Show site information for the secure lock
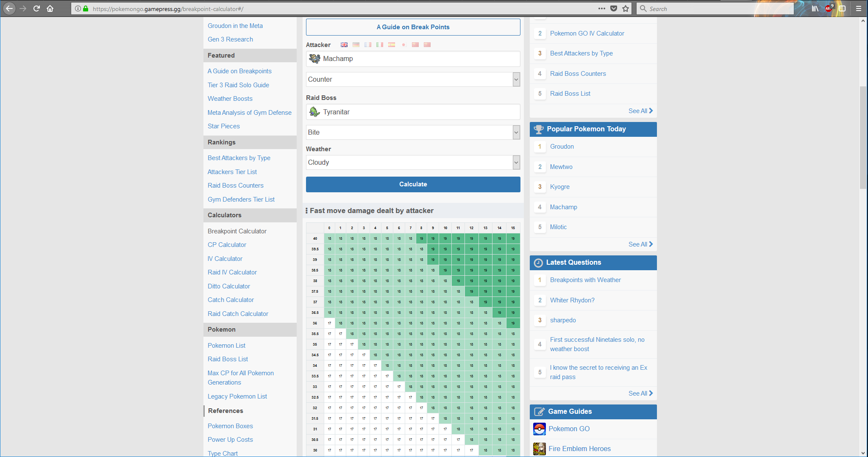The height and width of the screenshot is (457, 868). [86, 8]
